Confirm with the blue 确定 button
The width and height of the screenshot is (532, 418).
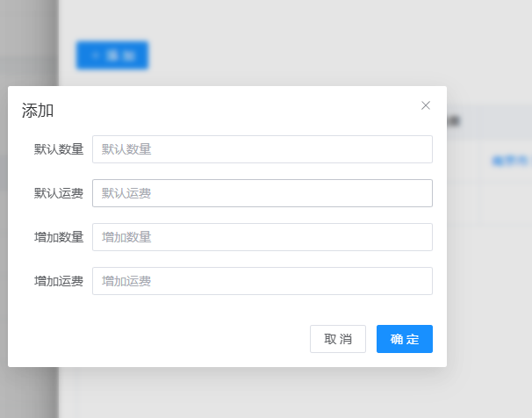(x=404, y=339)
